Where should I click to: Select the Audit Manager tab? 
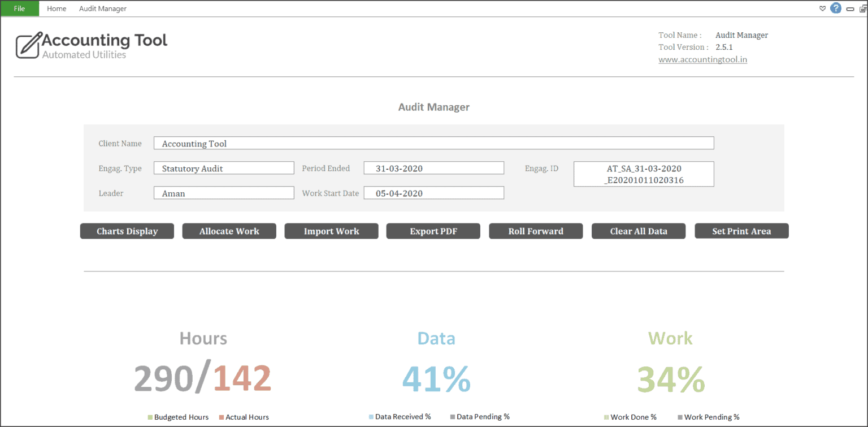[102, 8]
